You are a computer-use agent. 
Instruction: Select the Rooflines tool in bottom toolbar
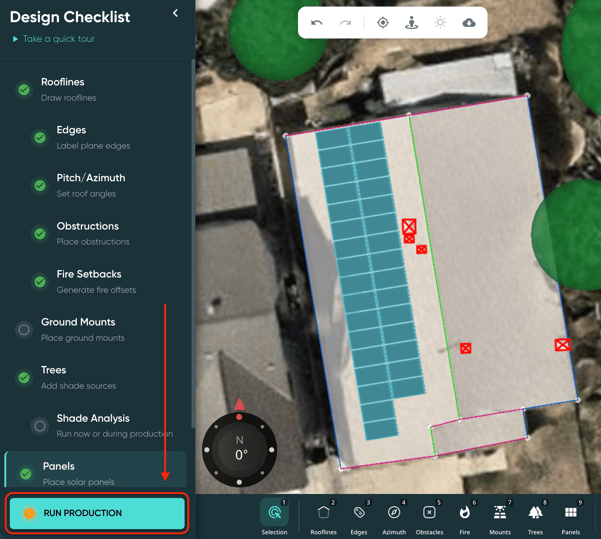pos(323,515)
